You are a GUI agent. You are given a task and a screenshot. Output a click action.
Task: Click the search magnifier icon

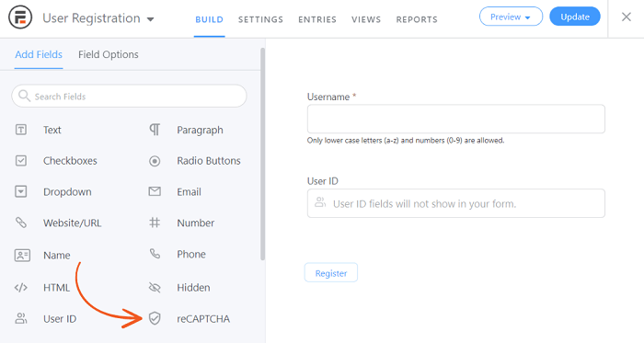[x=24, y=96]
